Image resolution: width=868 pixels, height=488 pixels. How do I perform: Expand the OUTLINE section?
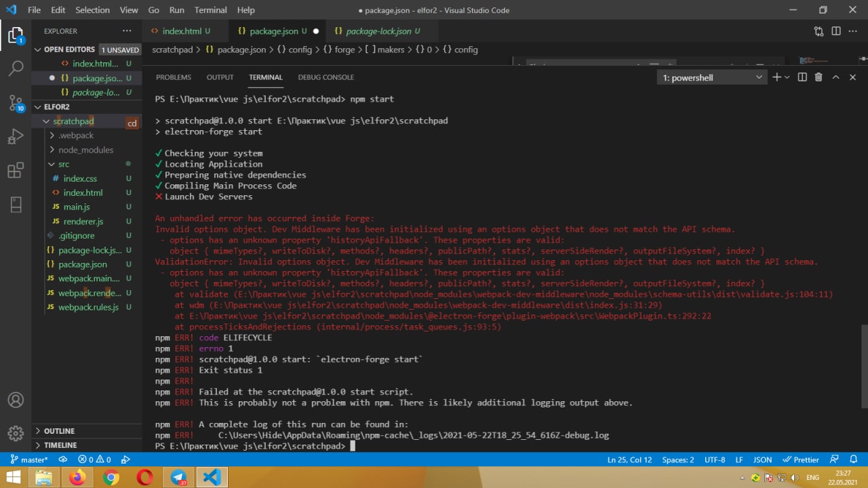[59, 431]
